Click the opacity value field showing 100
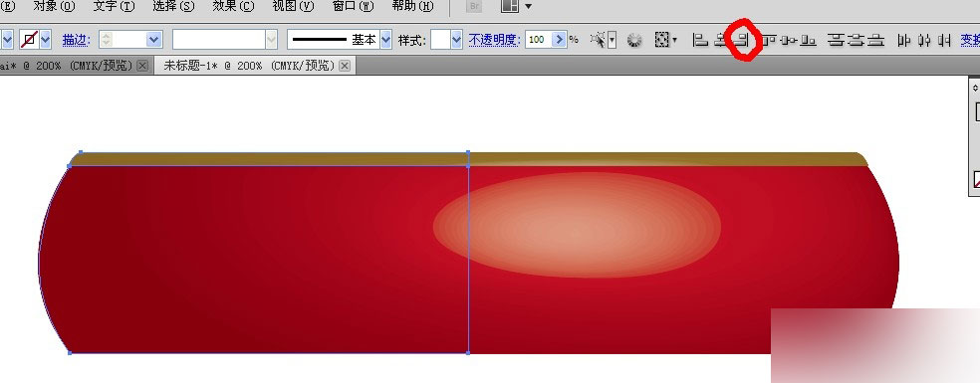The image size is (980, 383). (537, 40)
